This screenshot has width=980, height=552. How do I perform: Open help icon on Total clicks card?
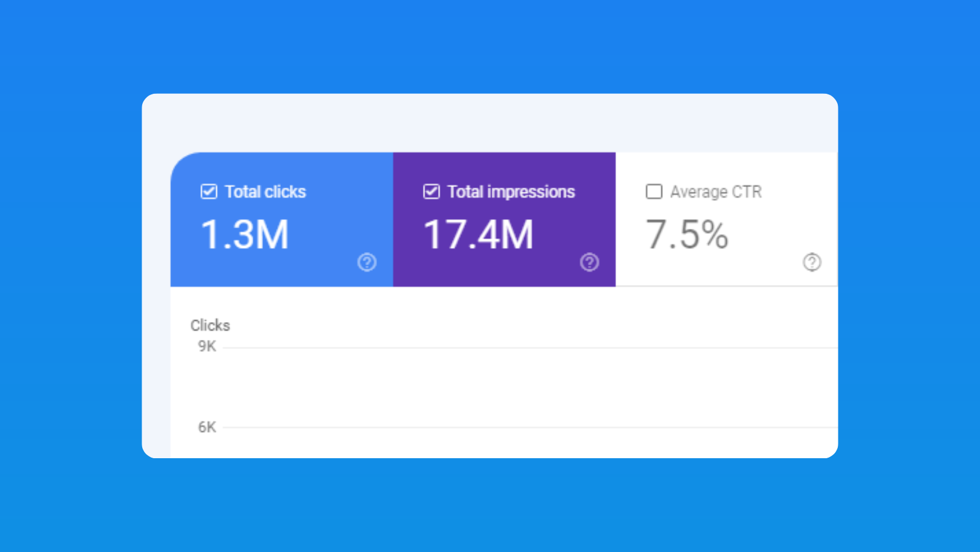(367, 262)
